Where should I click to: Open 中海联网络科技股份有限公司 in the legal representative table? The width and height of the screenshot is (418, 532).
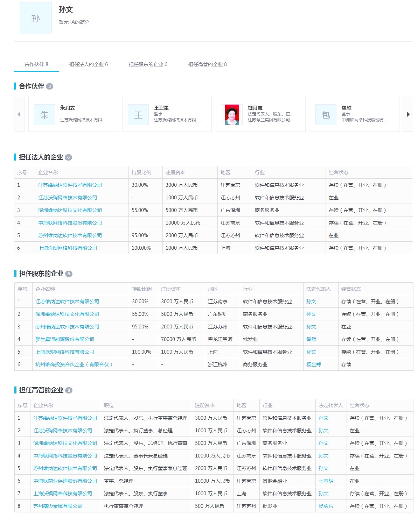tap(70, 223)
